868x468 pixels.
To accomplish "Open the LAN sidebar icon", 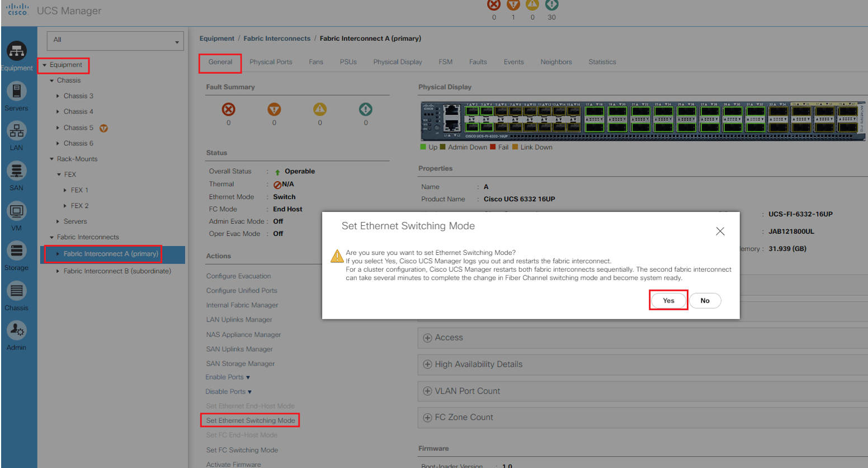I will pos(17,131).
